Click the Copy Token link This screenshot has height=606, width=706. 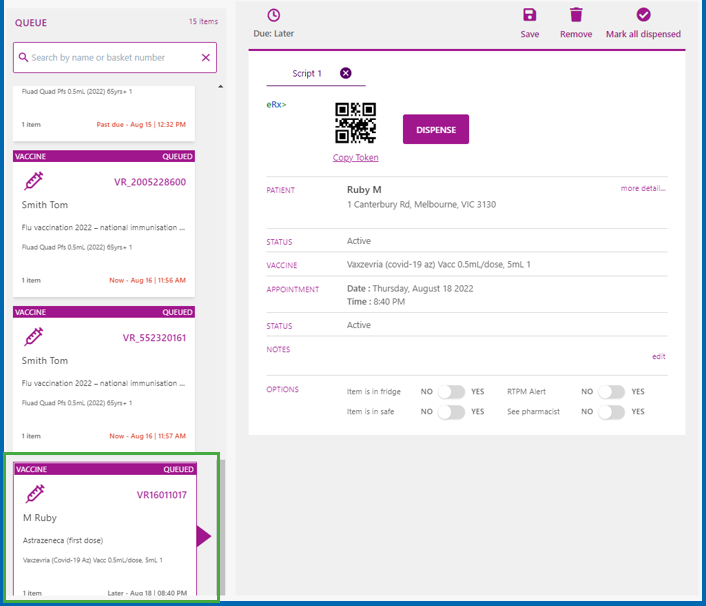pyautogui.click(x=355, y=158)
